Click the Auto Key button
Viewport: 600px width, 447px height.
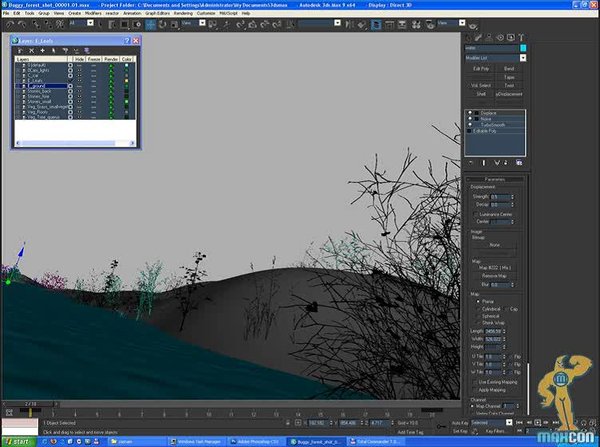(460, 423)
